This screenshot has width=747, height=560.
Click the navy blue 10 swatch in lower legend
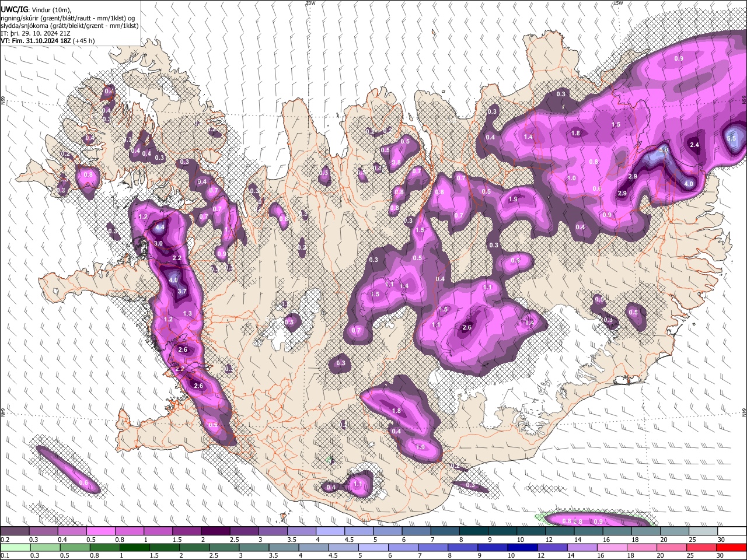click(522, 548)
